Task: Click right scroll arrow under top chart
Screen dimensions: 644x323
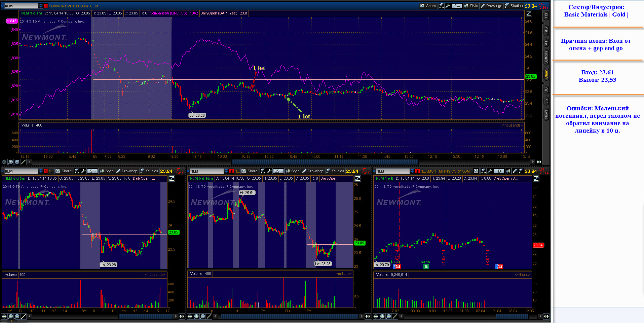Action: [533, 162]
